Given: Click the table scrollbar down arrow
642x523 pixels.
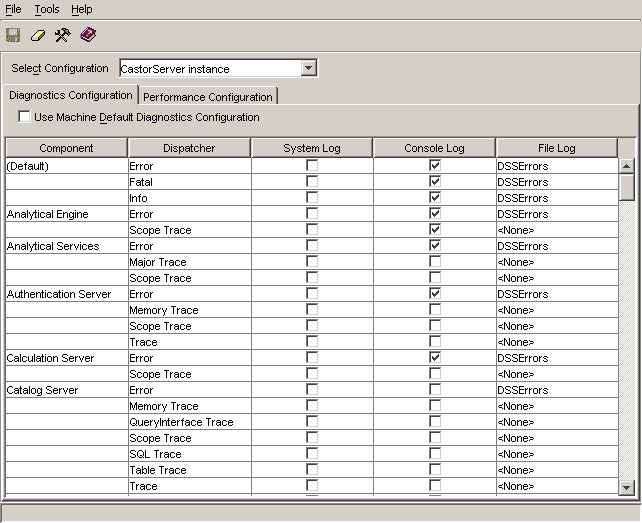Looking at the screenshot, I should 627,486.
